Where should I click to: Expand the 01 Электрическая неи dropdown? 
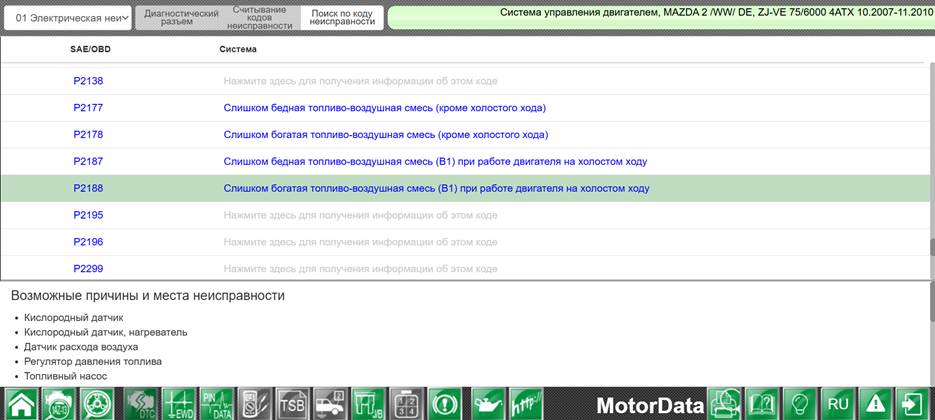click(68, 18)
